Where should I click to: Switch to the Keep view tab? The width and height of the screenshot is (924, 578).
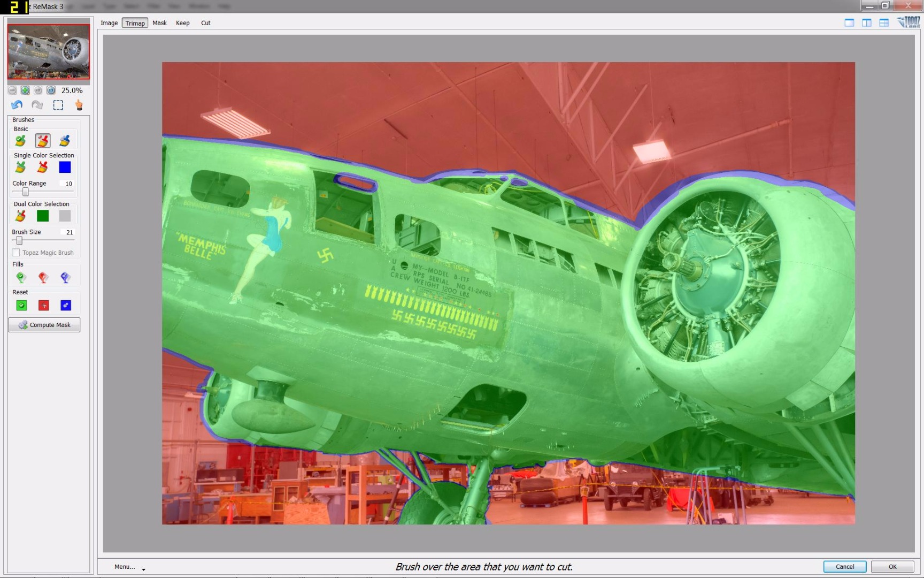coord(183,23)
